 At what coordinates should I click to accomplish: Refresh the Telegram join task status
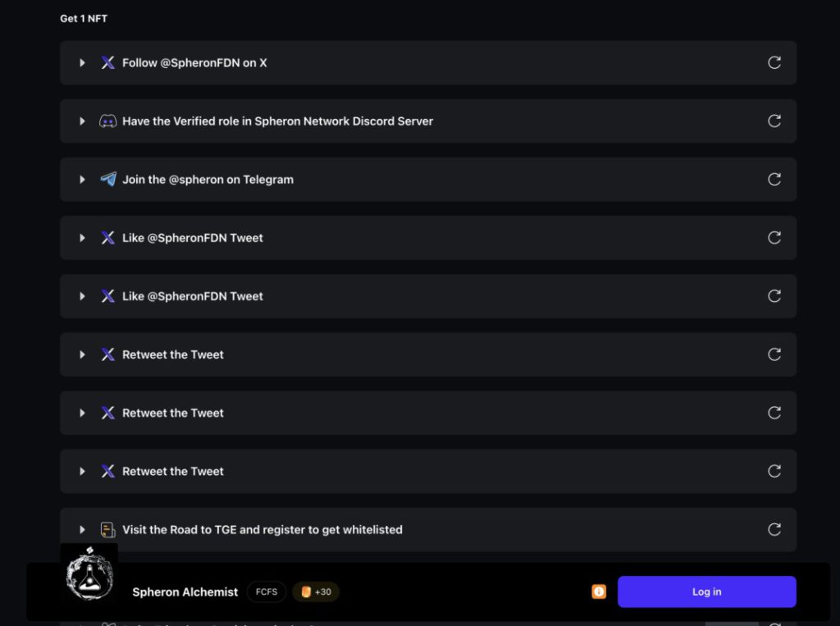pos(774,180)
